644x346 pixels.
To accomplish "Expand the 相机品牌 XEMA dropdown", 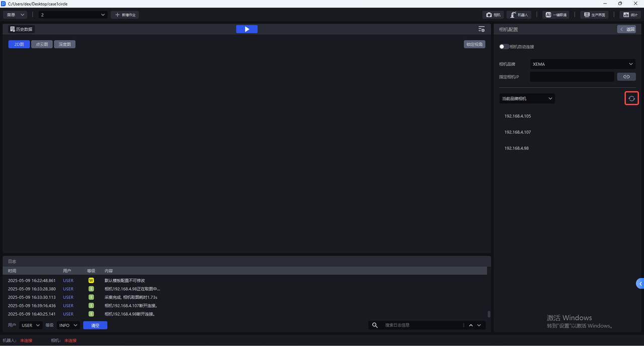I will click(583, 64).
